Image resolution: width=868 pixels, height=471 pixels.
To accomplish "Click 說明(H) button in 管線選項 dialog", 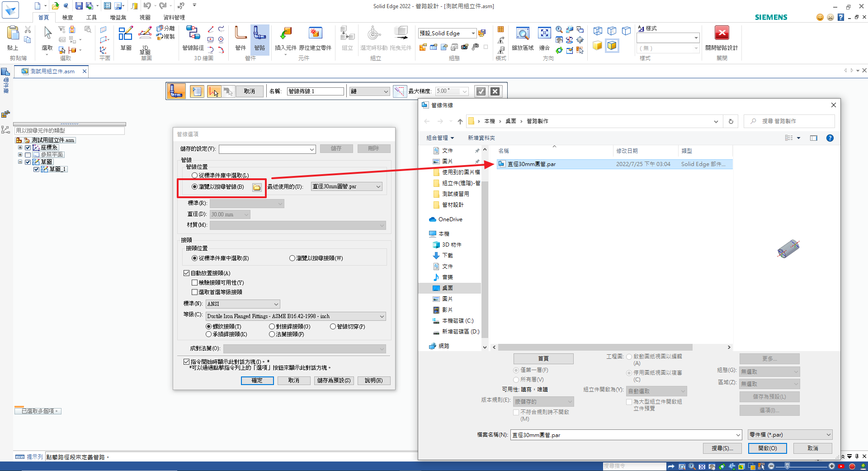I will coord(373,381).
